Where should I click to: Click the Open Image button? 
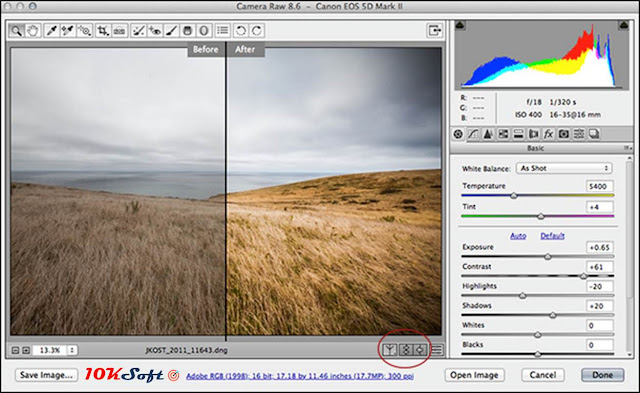point(474,375)
